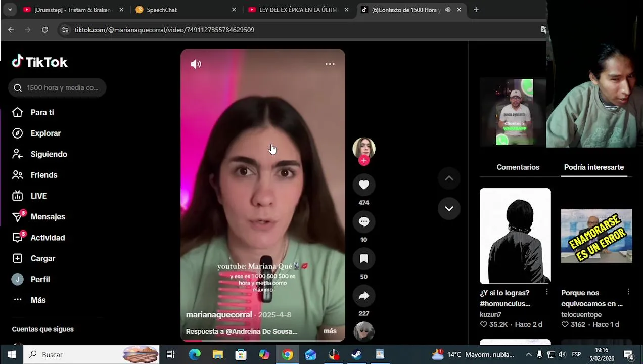Focus the TikTok search field
Screen dimensions: 643x364
coord(57,88)
